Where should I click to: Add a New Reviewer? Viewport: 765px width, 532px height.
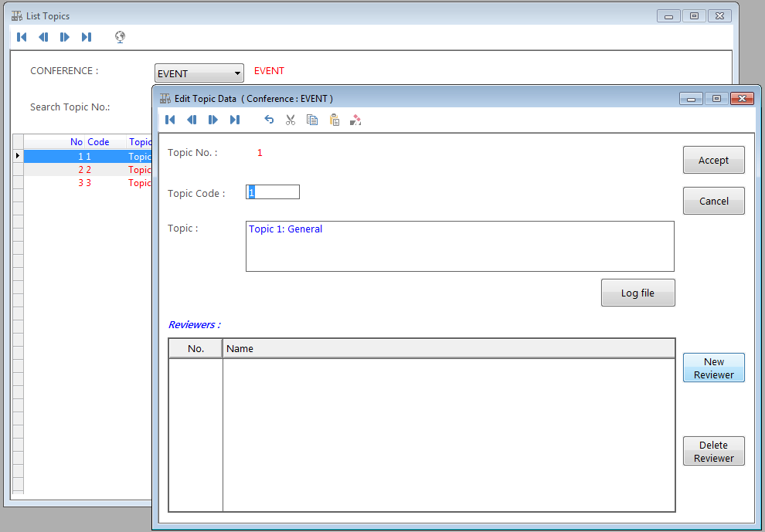713,368
